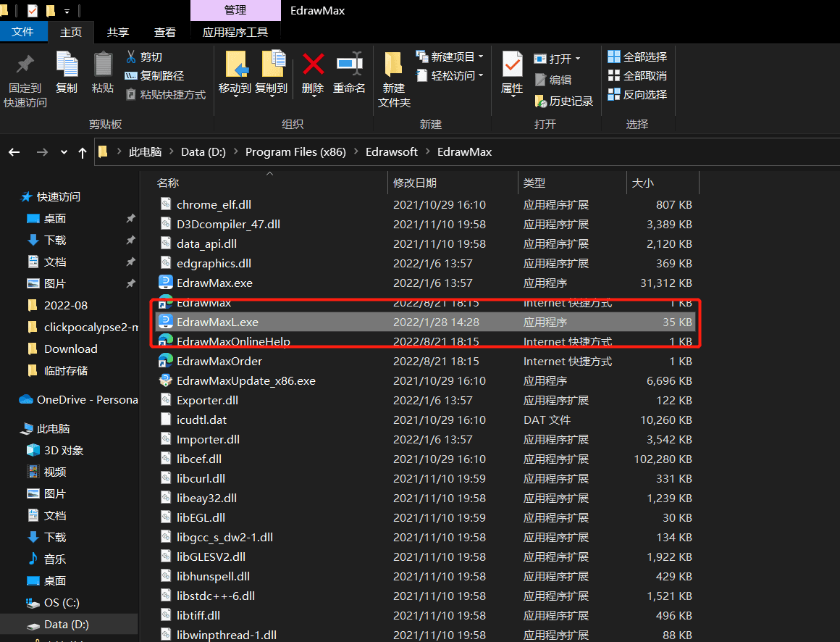Open the Download folder in sidebar
Screen dimensions: 840x642
click(x=71, y=349)
